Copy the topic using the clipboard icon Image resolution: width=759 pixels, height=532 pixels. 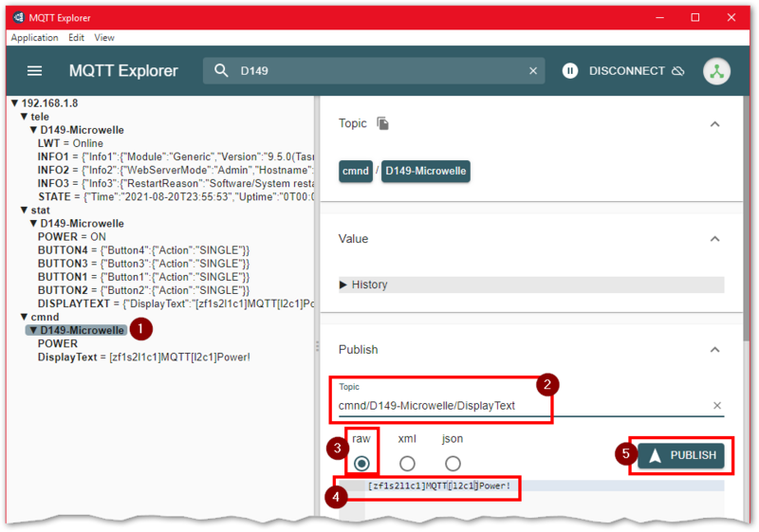click(382, 124)
